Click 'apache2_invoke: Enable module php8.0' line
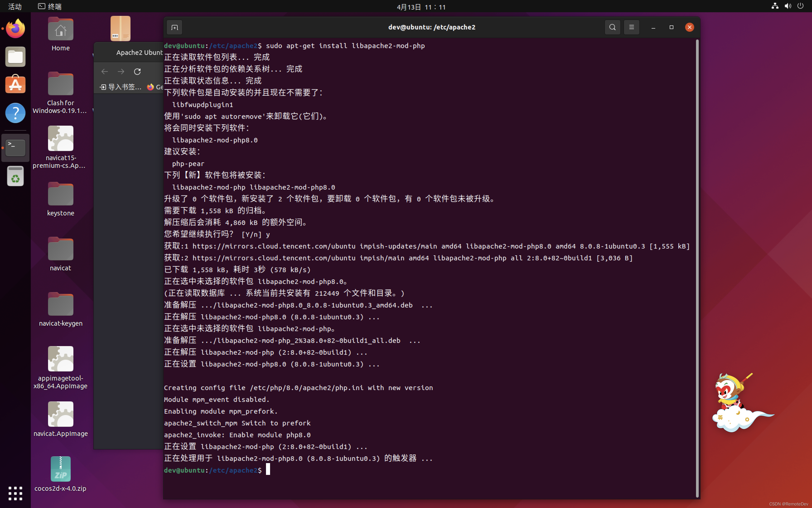This screenshot has height=508, width=812. click(x=237, y=435)
